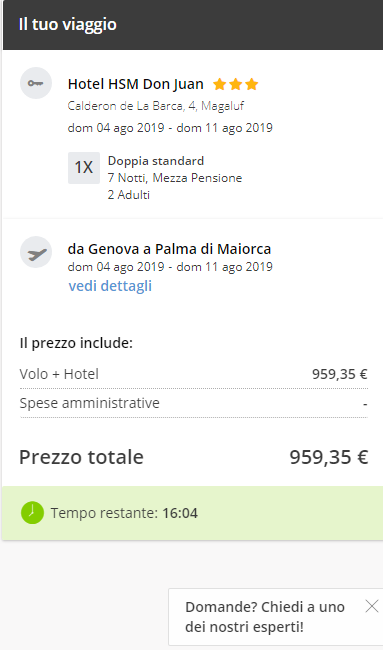Click the third hotel rating star
This screenshot has height=651, width=383.
point(252,85)
